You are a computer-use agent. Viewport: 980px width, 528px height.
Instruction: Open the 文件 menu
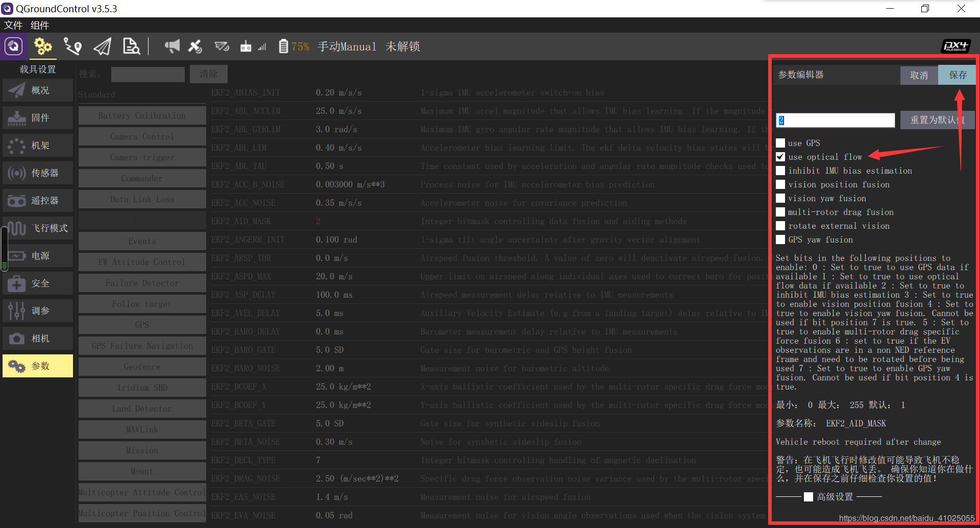coord(13,25)
